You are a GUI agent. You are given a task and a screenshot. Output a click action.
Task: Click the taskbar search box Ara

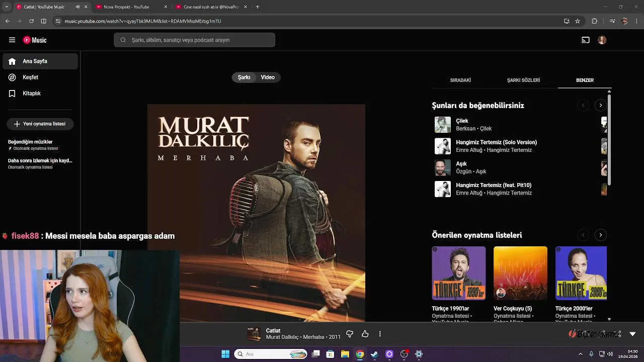tap(270, 354)
